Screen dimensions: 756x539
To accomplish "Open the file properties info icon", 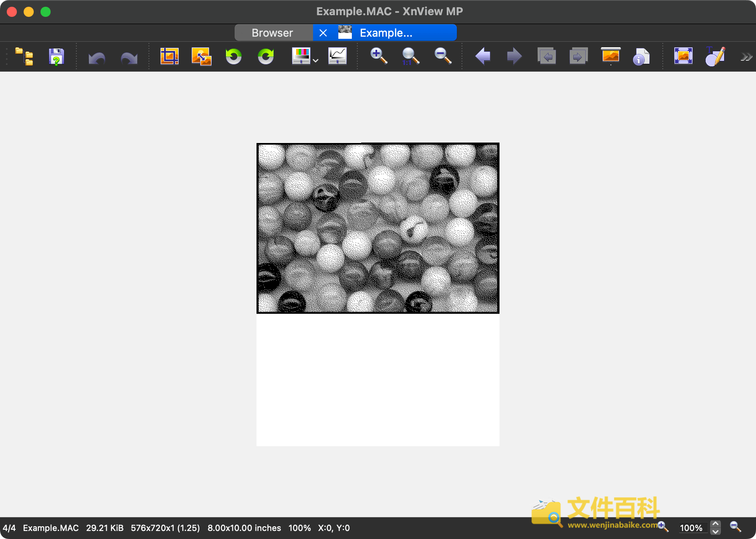I will click(641, 57).
